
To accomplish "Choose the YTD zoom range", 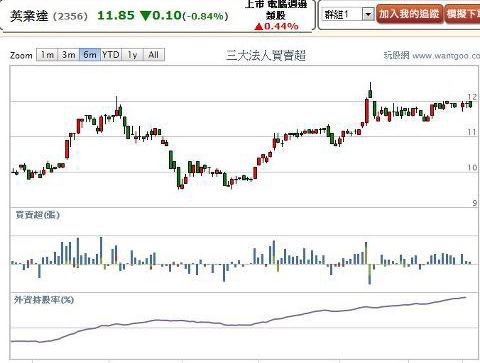I will click(111, 55).
